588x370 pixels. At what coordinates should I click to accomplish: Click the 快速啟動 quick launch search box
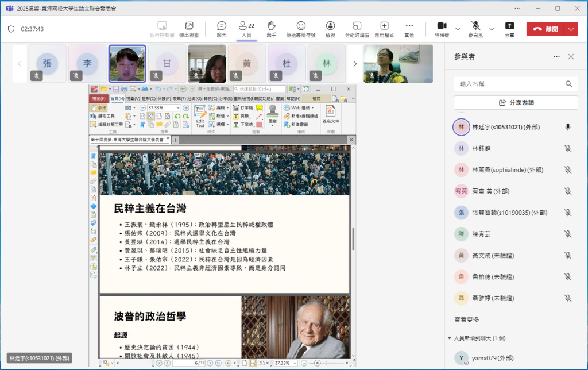(x=259, y=89)
